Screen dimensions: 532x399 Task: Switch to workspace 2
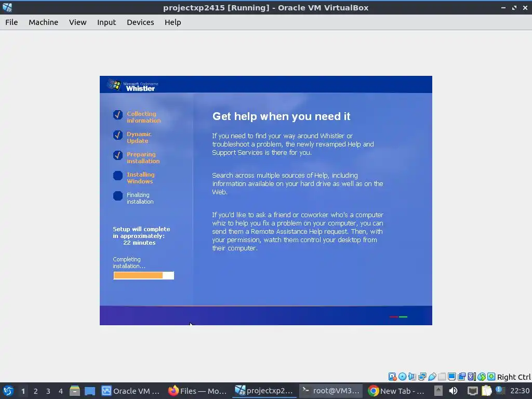36,391
